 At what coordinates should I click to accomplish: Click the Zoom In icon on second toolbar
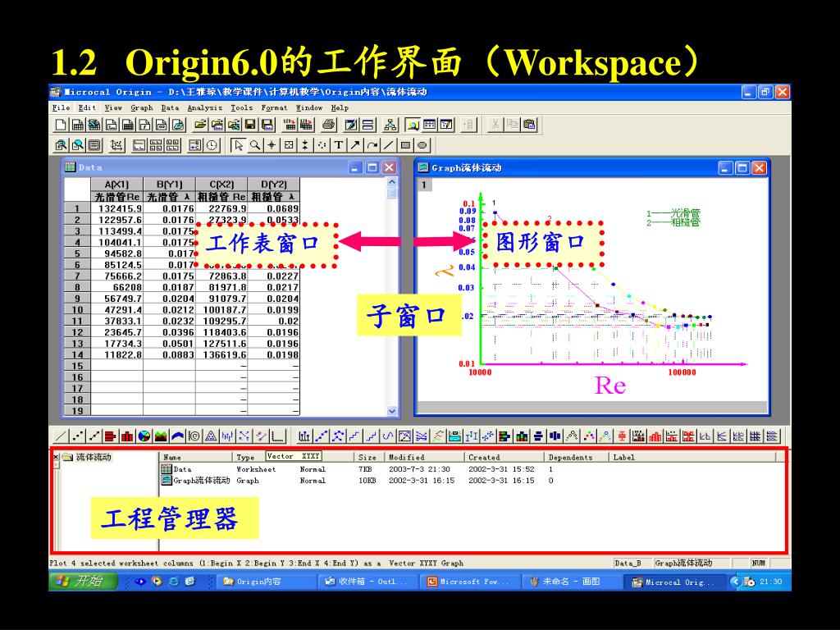coord(61,145)
